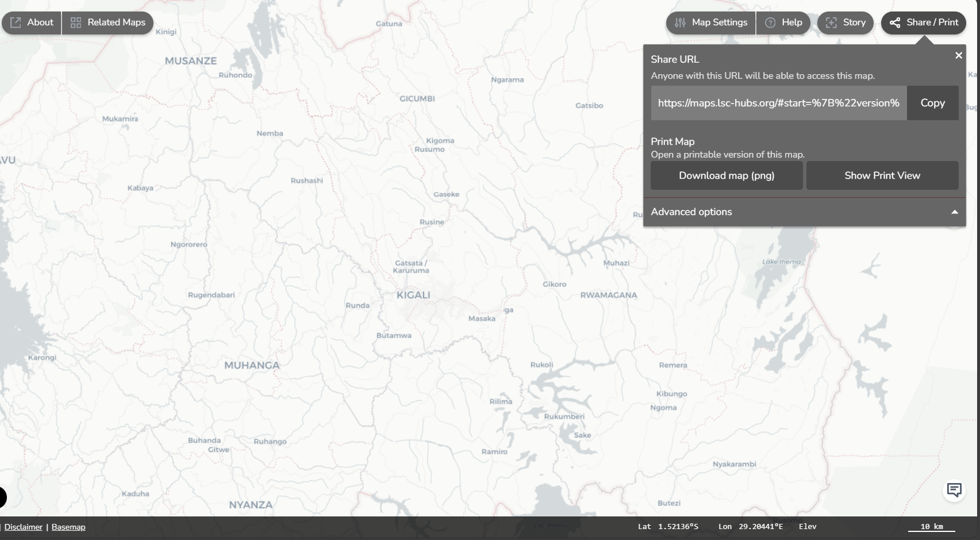Screen dimensions: 980x540
Task: Open the Basemap attribution link
Action: (x=68, y=527)
